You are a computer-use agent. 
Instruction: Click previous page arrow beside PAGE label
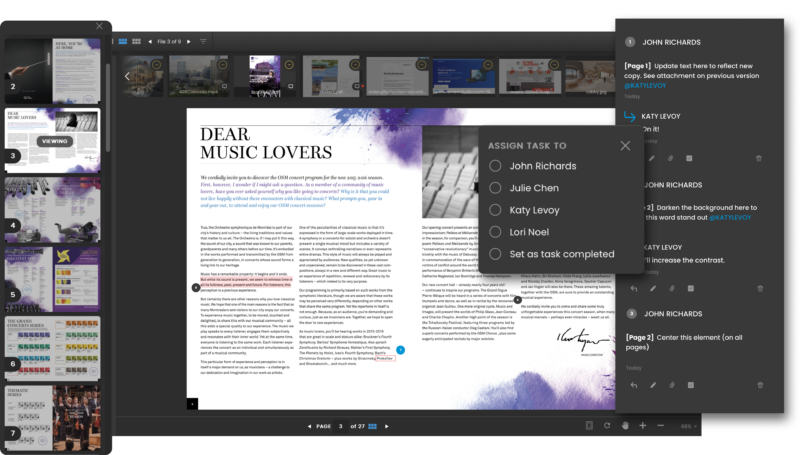pos(309,426)
